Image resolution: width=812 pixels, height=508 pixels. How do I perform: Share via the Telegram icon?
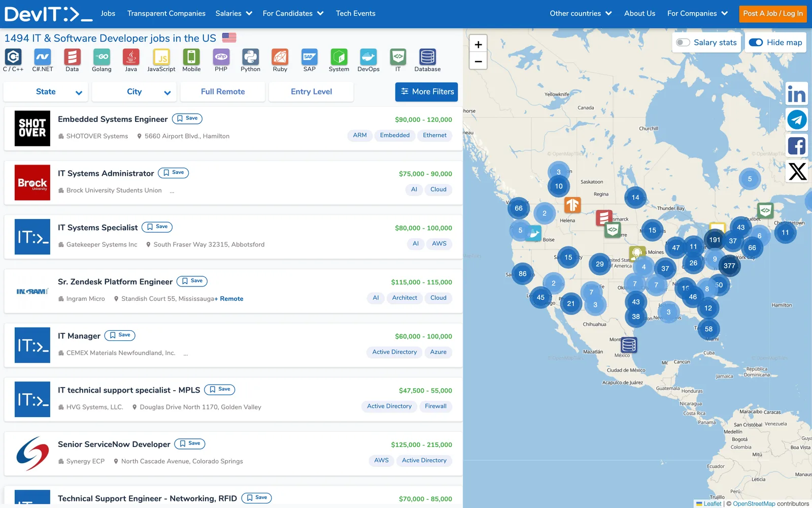tap(796, 120)
